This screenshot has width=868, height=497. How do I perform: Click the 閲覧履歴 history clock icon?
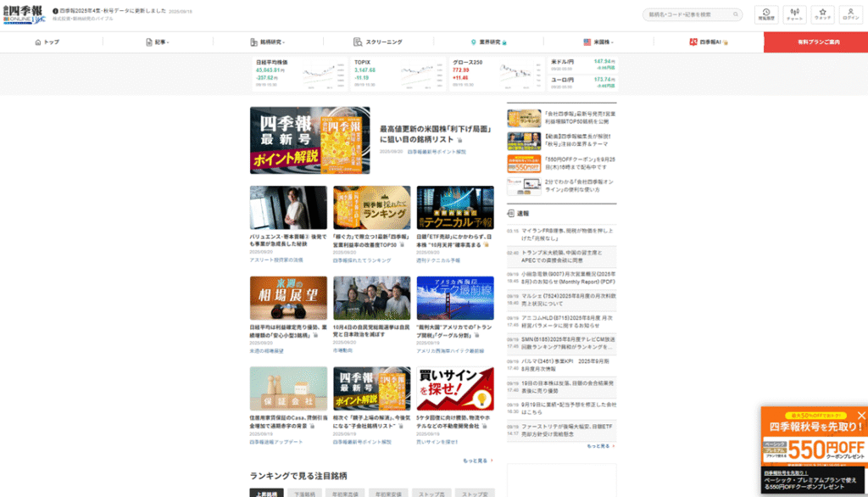(766, 13)
